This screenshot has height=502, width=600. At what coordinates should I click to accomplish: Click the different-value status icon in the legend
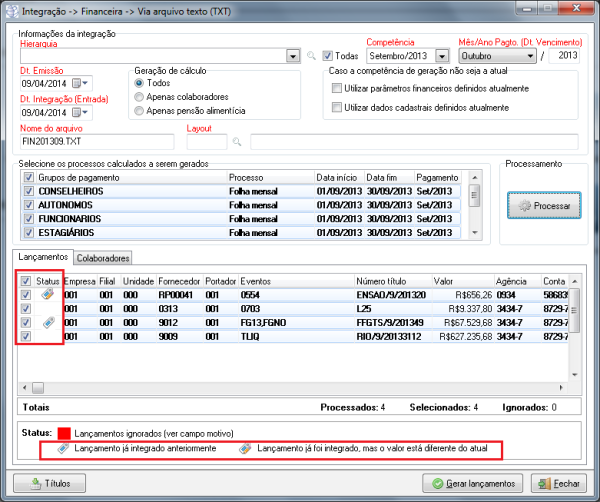click(244, 450)
